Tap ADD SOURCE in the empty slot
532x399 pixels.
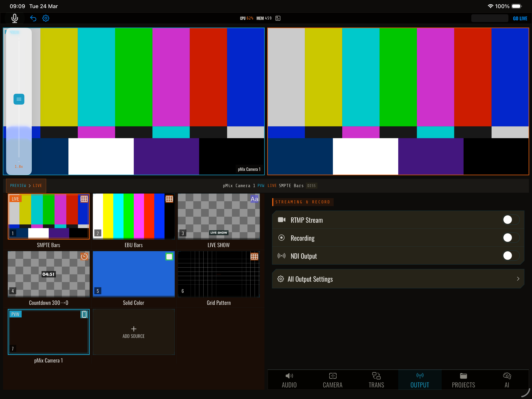pyautogui.click(x=133, y=332)
